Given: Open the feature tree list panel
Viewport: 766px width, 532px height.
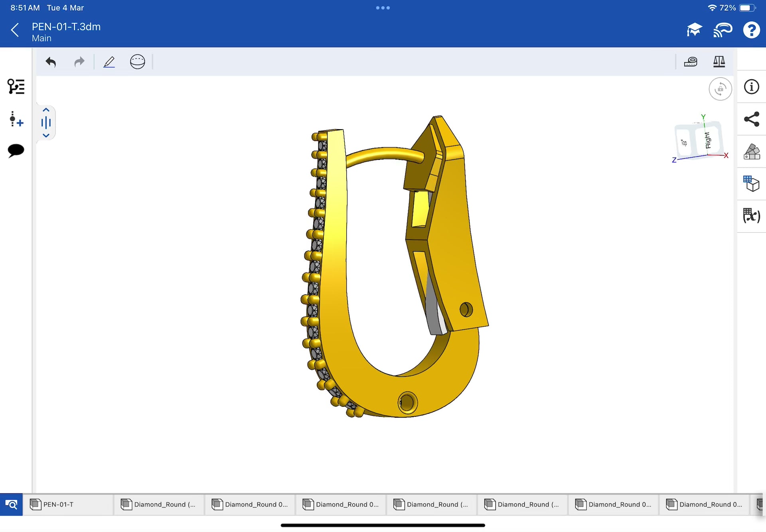Looking at the screenshot, I should (x=16, y=87).
